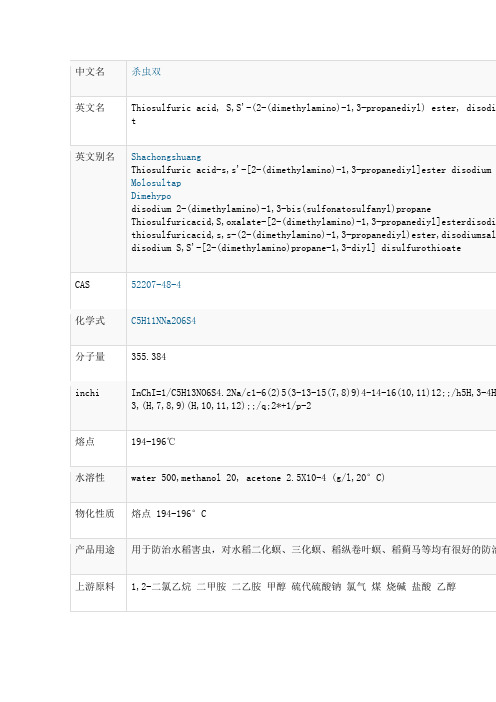Viewport: 496px width, 702px height.
Task: Select the molecular weight value 355.384
Action: click(149, 357)
